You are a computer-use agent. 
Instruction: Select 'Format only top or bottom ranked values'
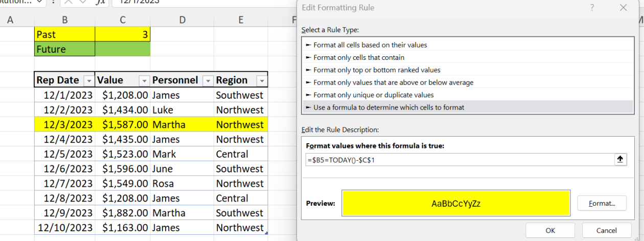[377, 70]
